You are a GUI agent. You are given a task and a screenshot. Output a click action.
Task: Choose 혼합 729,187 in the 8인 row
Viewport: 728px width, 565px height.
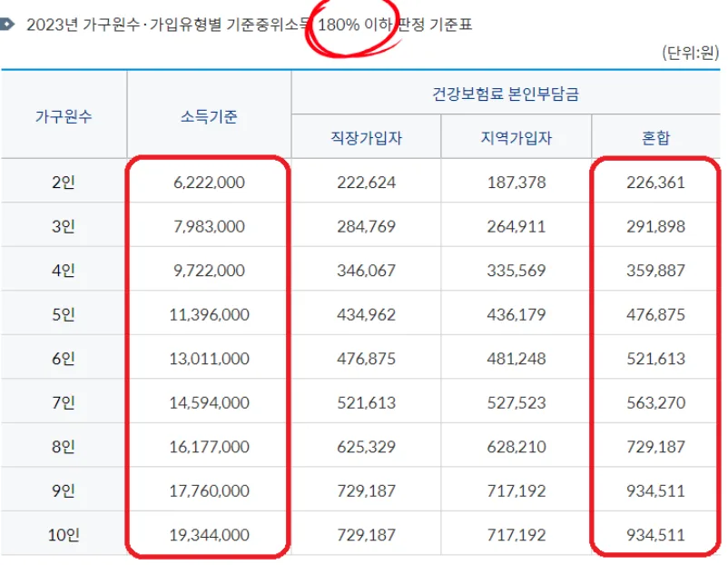click(x=655, y=447)
